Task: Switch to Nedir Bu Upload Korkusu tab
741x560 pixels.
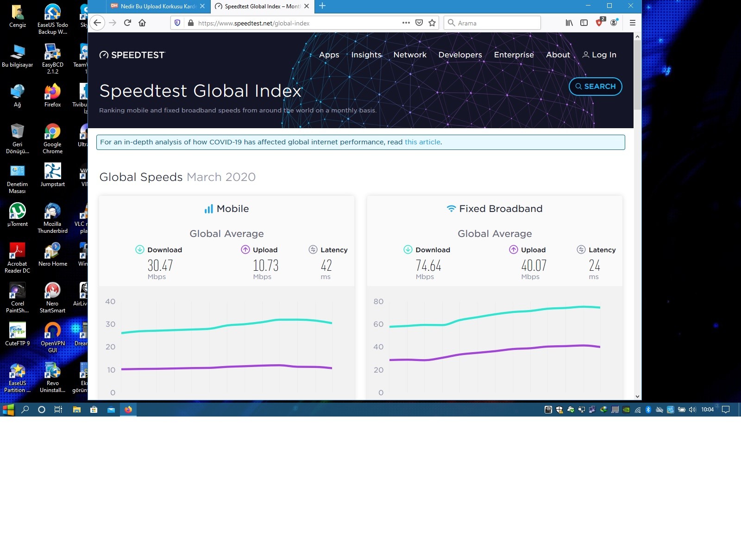Action: coord(157,6)
